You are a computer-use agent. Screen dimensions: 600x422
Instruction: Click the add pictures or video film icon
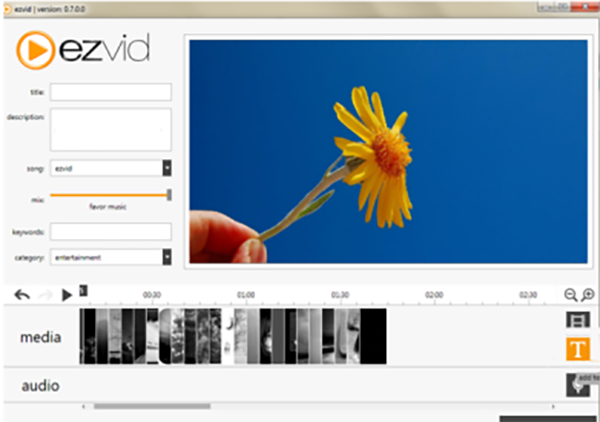click(578, 320)
